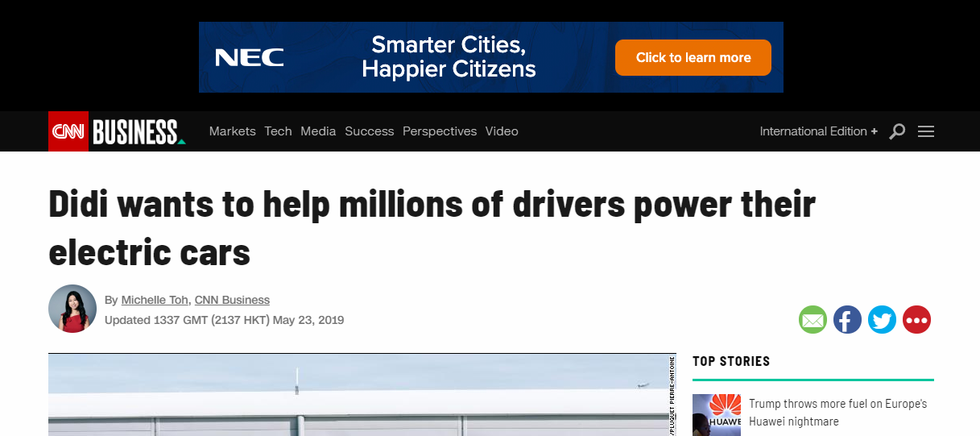Screen dimensions: 980x436
Task: Go to the Perspectives section
Action: pyautogui.click(x=440, y=131)
